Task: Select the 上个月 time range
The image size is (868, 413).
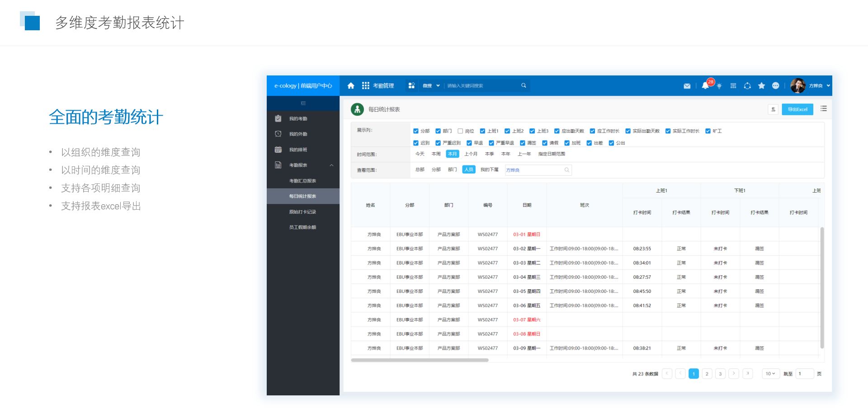Action: (x=471, y=154)
